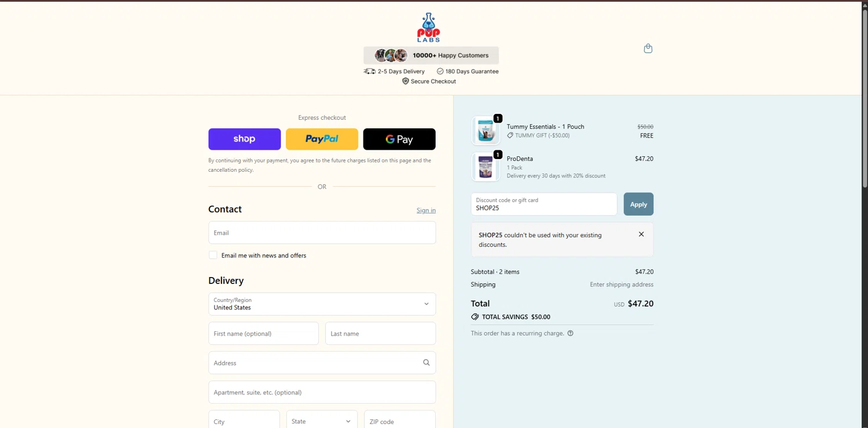This screenshot has width=868, height=428.
Task: Click the struck-through $50.00 price
Action: (x=645, y=127)
